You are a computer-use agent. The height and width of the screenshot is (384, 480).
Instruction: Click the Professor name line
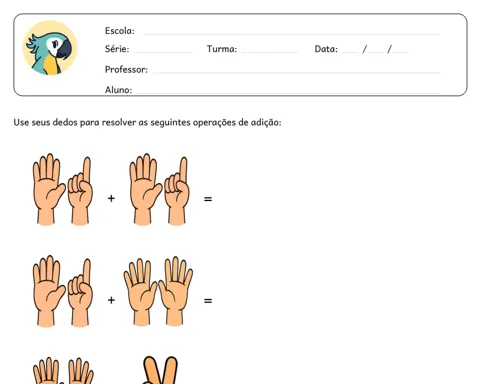(296, 72)
